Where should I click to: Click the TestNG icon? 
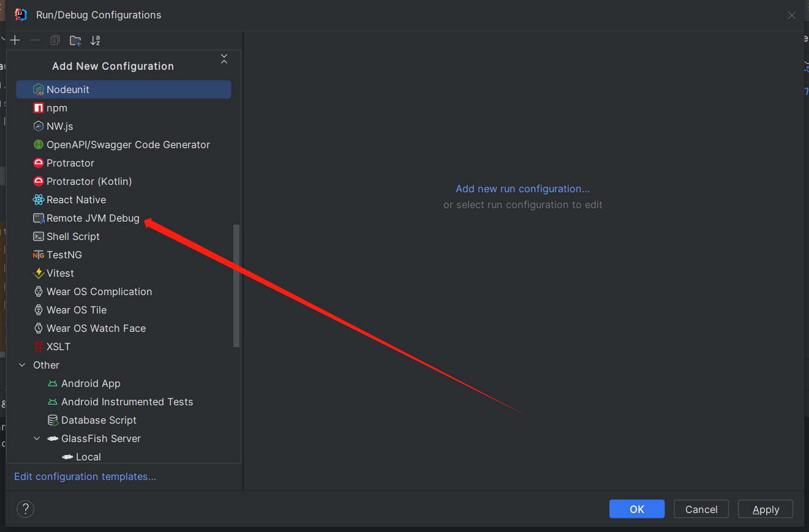point(39,255)
